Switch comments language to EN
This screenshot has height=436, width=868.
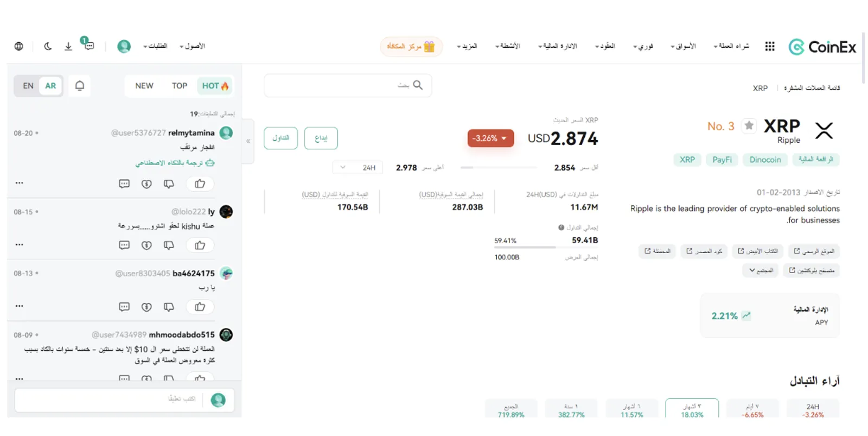point(28,86)
